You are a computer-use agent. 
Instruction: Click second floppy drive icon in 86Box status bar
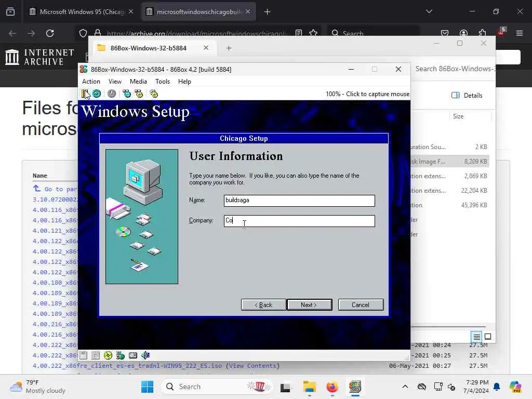click(x=96, y=355)
